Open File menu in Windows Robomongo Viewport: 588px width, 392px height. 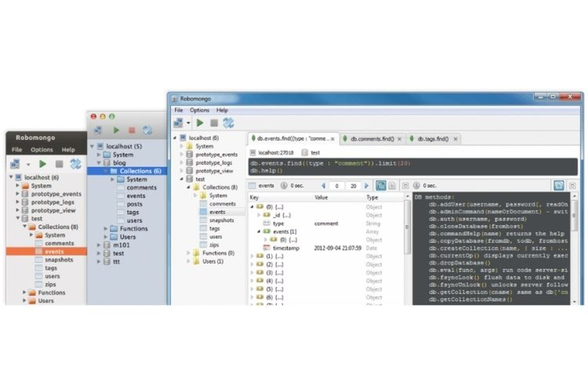(179, 110)
